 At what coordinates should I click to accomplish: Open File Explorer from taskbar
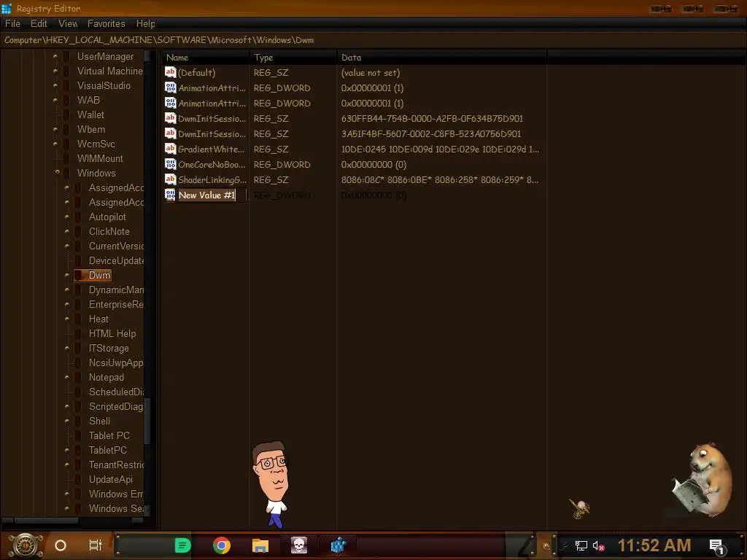[x=260, y=545]
